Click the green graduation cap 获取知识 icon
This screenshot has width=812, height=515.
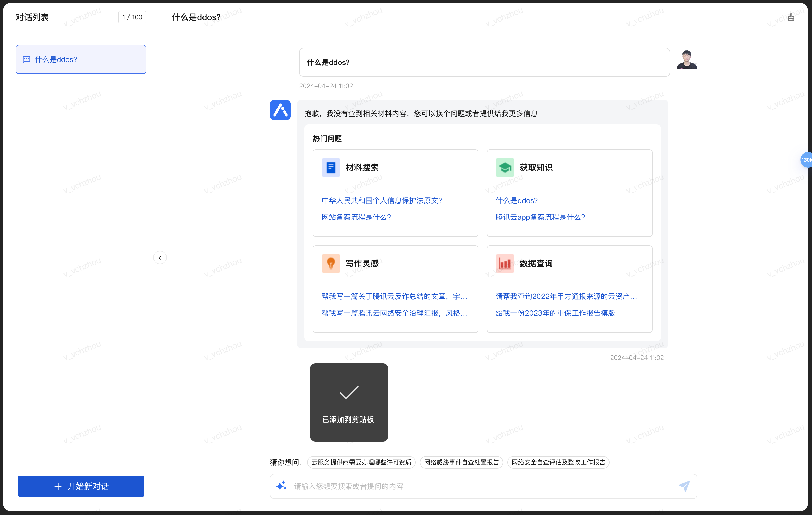pyautogui.click(x=505, y=168)
